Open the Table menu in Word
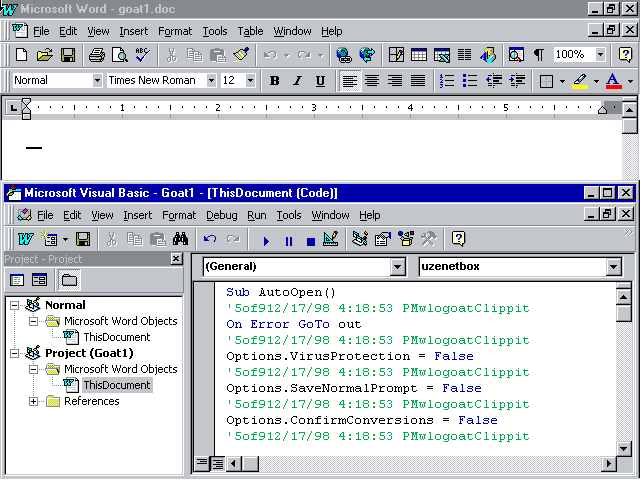Image resolution: width=640 pixels, height=480 pixels. point(250,31)
